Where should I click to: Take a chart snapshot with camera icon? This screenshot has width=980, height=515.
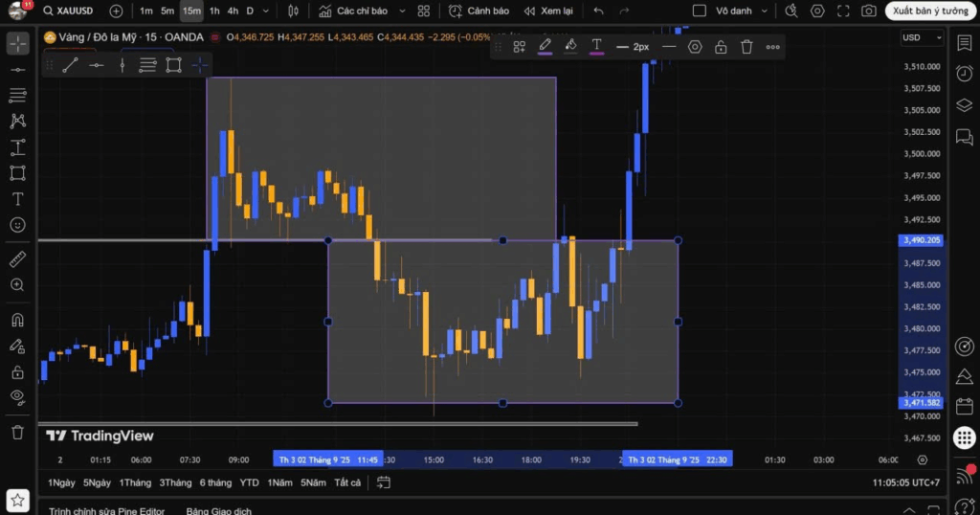point(868,11)
